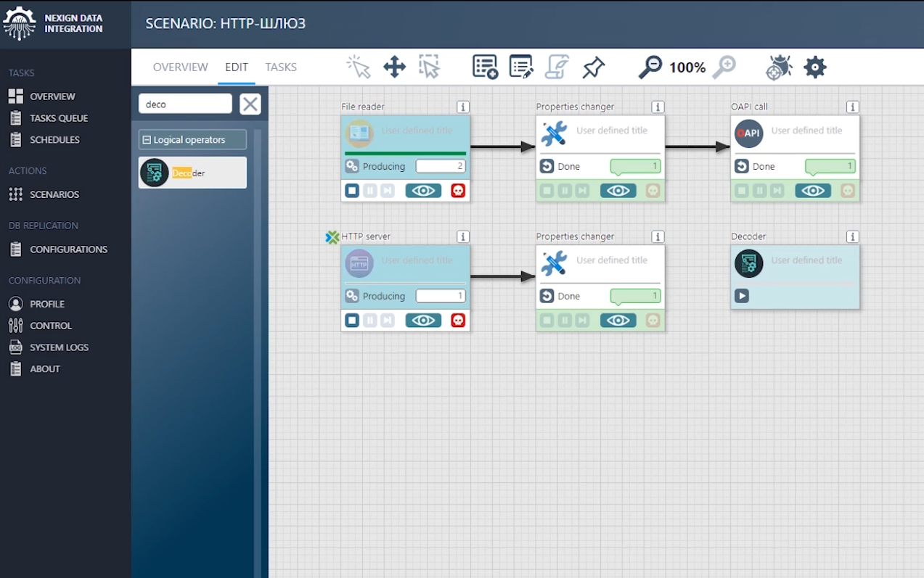This screenshot has height=578, width=924.
Task: Activate the pin icon in the toolbar
Action: (x=593, y=67)
